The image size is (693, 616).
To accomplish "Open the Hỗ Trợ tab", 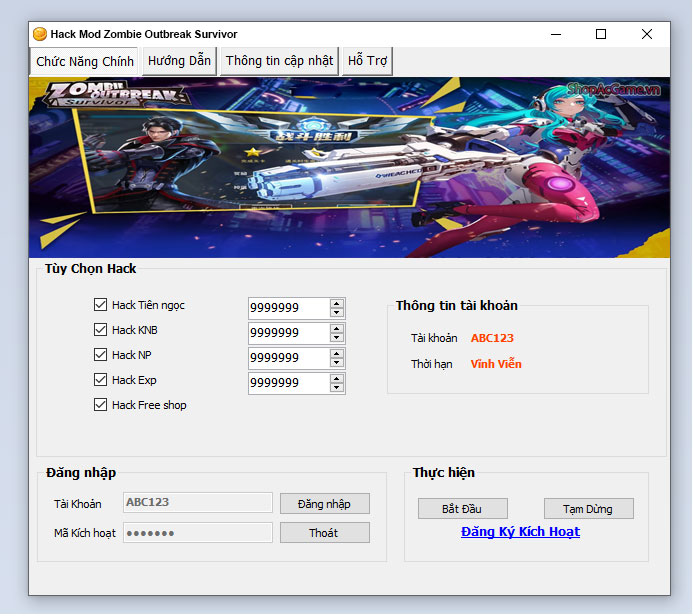I will click(x=367, y=61).
